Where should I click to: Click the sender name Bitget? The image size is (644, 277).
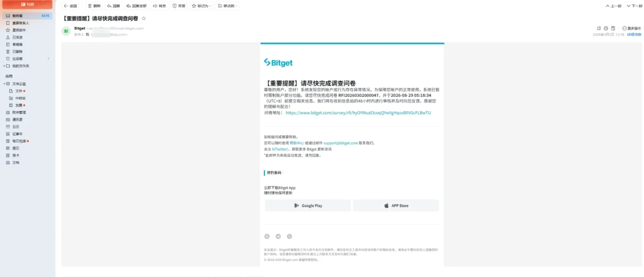click(80, 28)
